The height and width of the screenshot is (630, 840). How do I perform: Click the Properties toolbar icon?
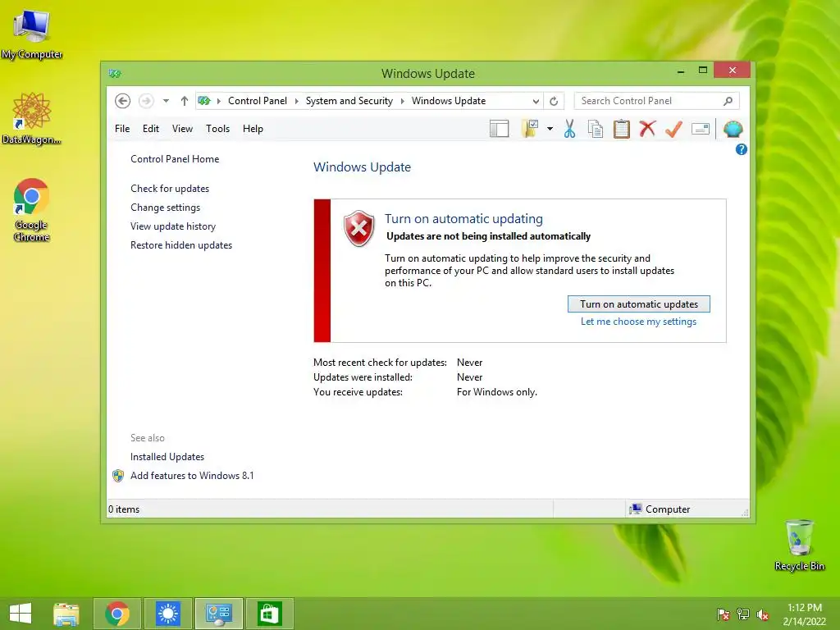tap(701, 129)
